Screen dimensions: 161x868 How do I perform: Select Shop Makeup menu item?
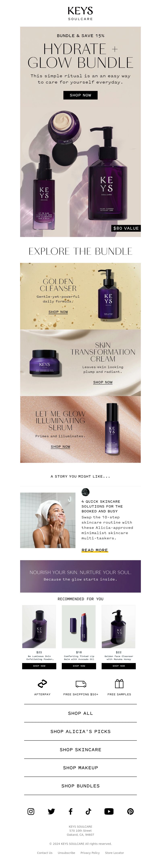[x=80, y=767]
